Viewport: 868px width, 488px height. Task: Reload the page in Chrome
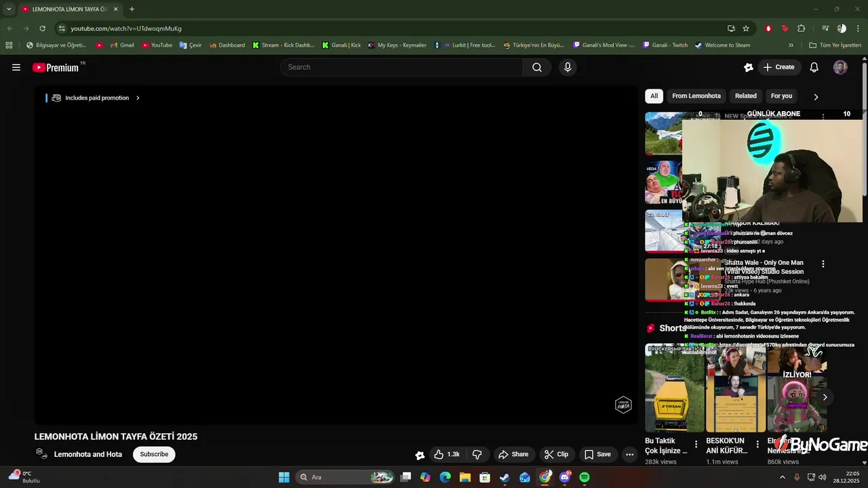(x=42, y=28)
